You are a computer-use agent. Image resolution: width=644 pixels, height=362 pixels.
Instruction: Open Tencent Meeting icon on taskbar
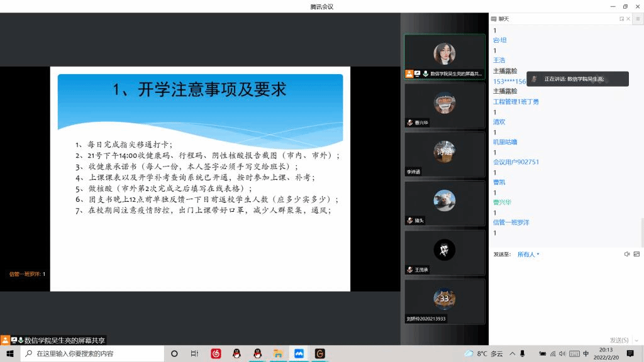click(299, 353)
